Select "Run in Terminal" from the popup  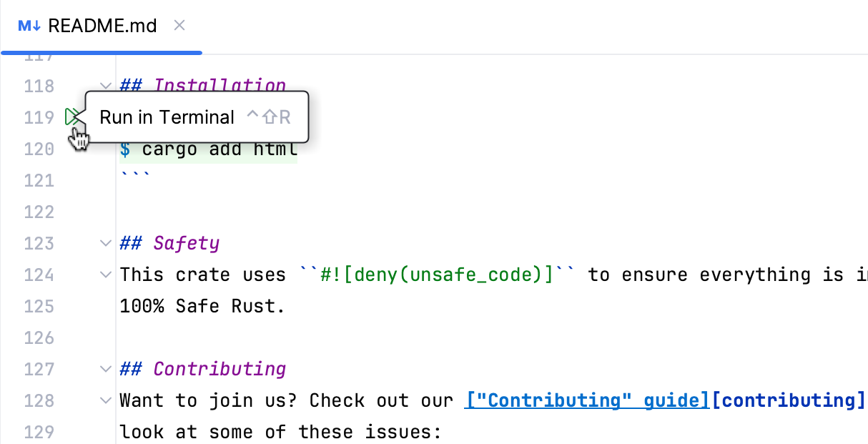(167, 117)
